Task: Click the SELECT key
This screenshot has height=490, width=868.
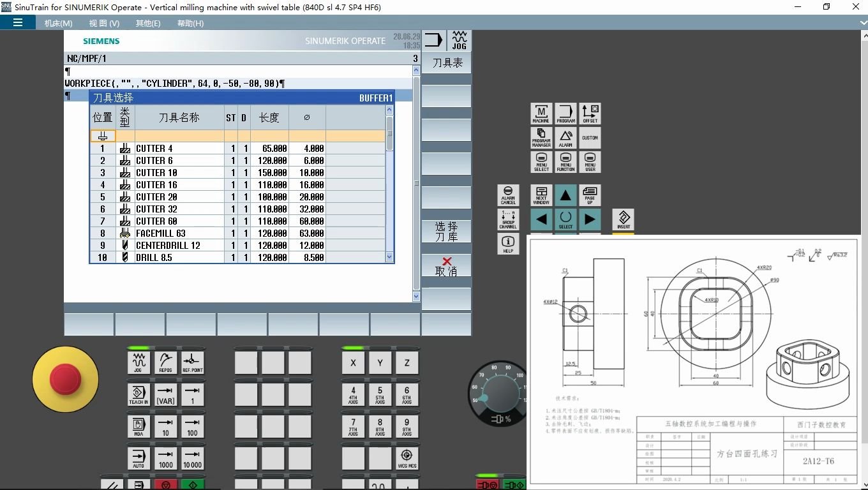Action: tap(565, 219)
